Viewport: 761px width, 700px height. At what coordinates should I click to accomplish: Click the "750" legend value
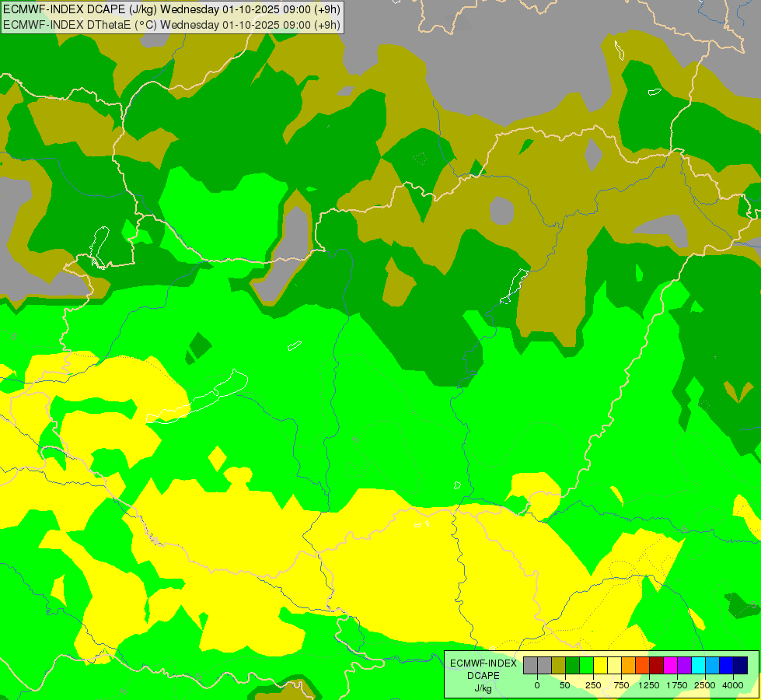[x=621, y=685]
